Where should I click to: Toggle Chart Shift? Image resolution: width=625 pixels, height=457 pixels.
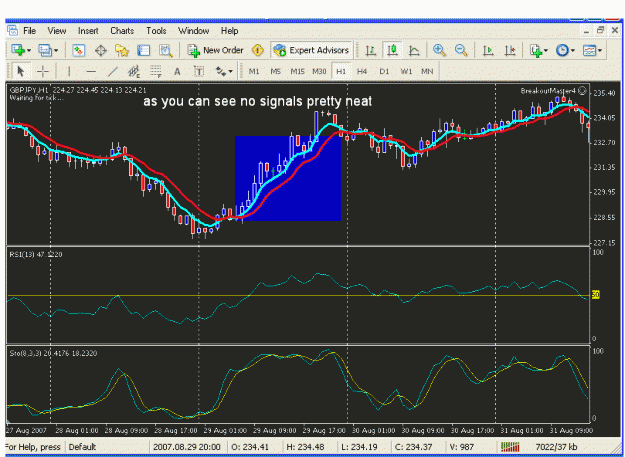pyautogui.click(x=510, y=50)
